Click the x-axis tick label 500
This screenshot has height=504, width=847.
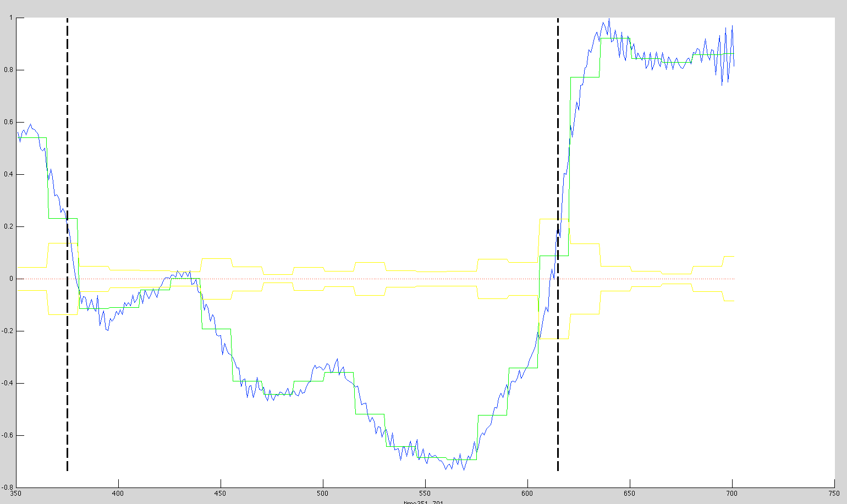tap(323, 494)
